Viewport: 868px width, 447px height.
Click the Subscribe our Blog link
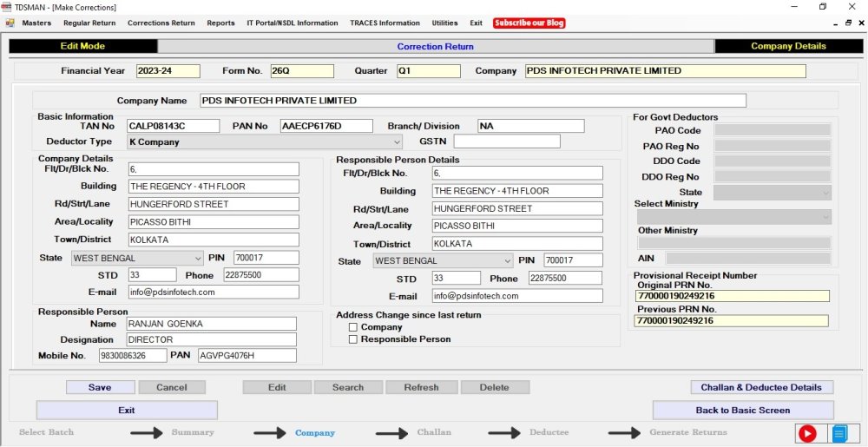(529, 23)
